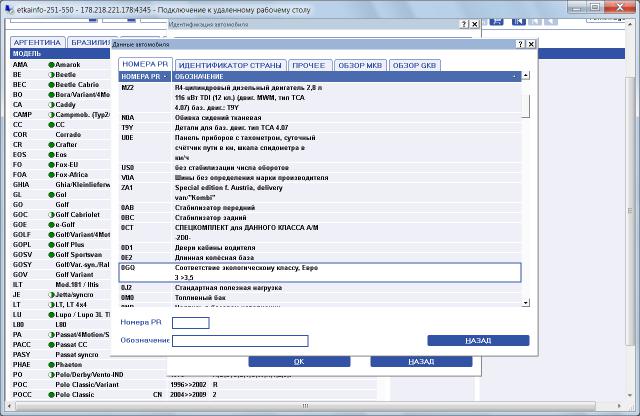Image resolution: width=640 pixels, height=416 pixels.
Task: Open help for the Данные автомобиля dialog
Action: click(520, 44)
